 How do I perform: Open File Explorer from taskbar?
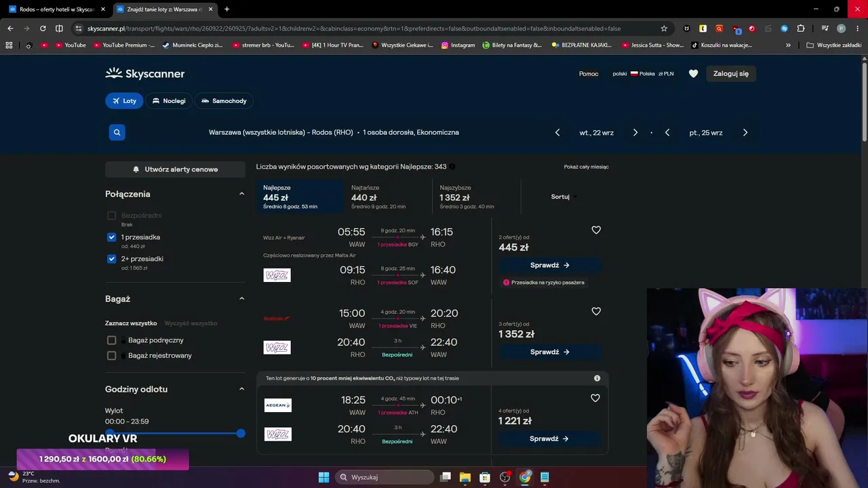[465, 477]
